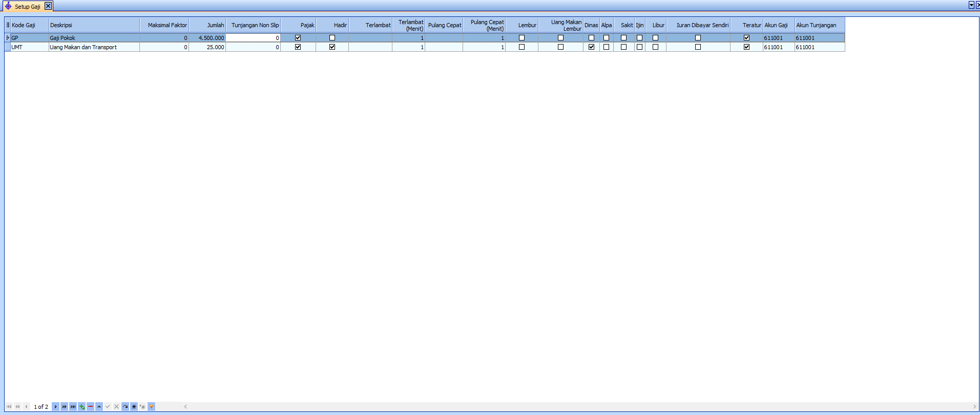Select Akun Tunjangan 611001 in GP row
Screen dimensions: 980x415
(820, 38)
